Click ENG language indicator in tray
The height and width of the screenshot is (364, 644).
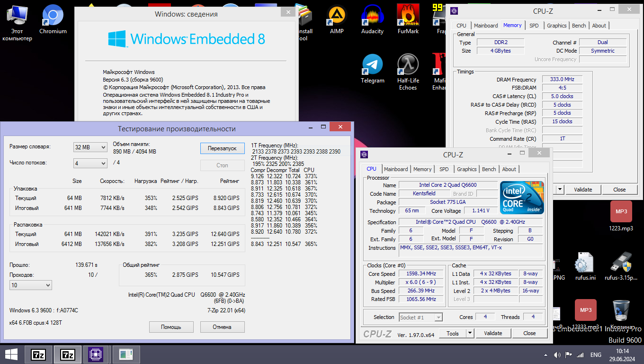click(596, 355)
